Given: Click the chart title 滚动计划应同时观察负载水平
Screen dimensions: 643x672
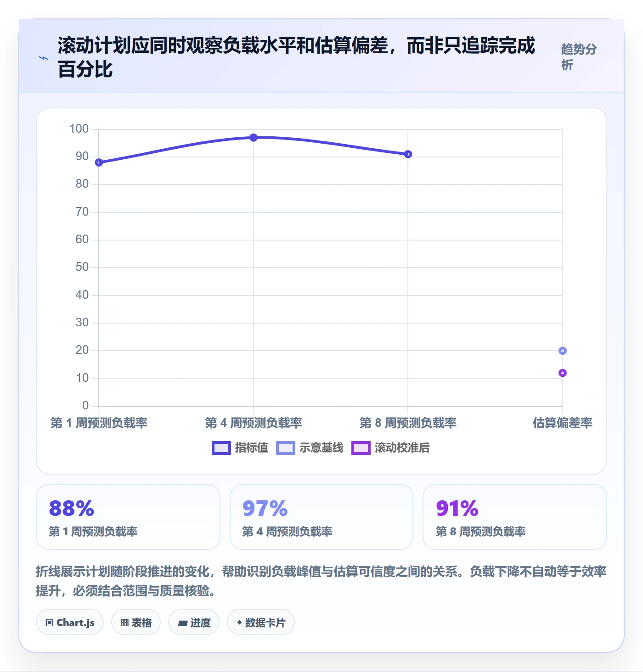Looking at the screenshot, I should 296,57.
